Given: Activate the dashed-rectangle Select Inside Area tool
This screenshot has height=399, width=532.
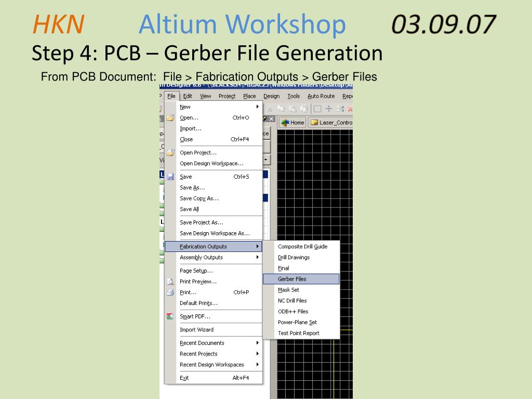Looking at the screenshot, I should click(317, 109).
